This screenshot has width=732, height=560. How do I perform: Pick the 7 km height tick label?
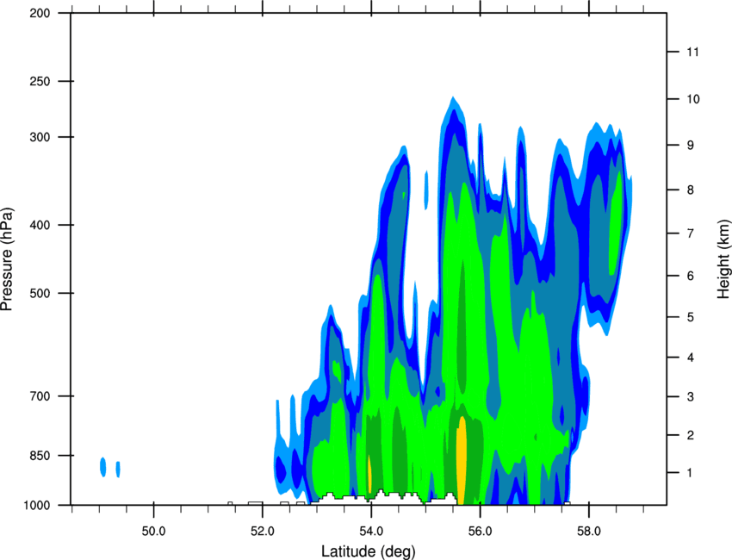point(690,233)
